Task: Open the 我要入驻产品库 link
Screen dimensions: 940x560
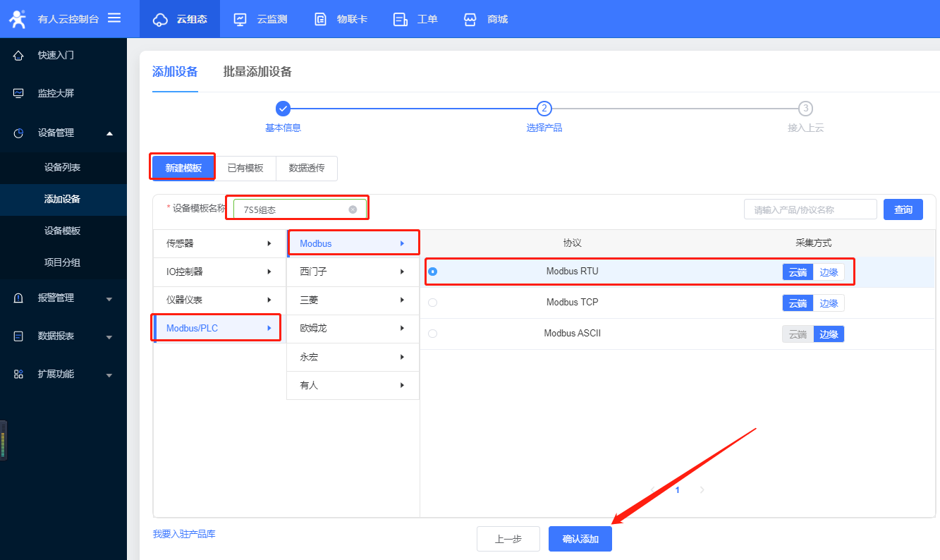Action: click(184, 534)
